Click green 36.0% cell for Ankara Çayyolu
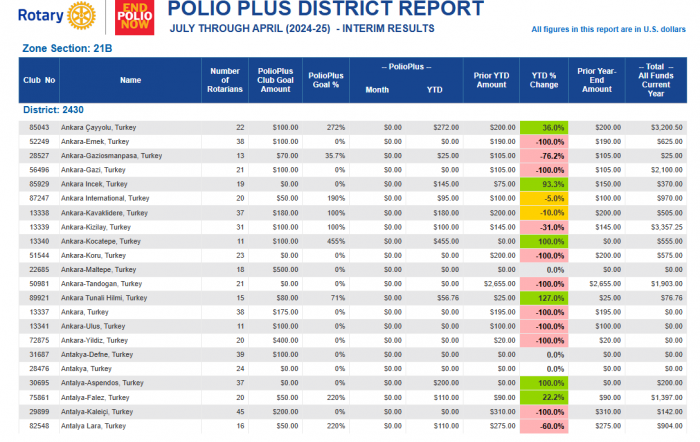Screen dimensions: 700x442 tap(544, 128)
